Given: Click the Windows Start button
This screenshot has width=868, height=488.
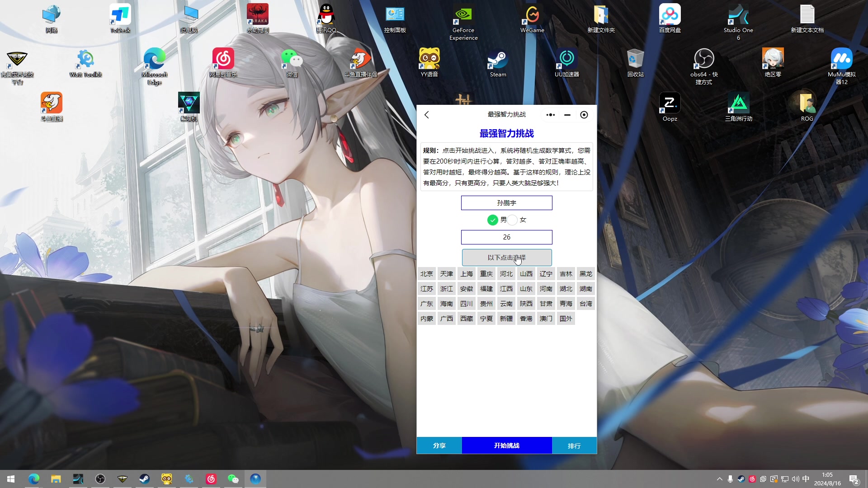Looking at the screenshot, I should point(11,479).
